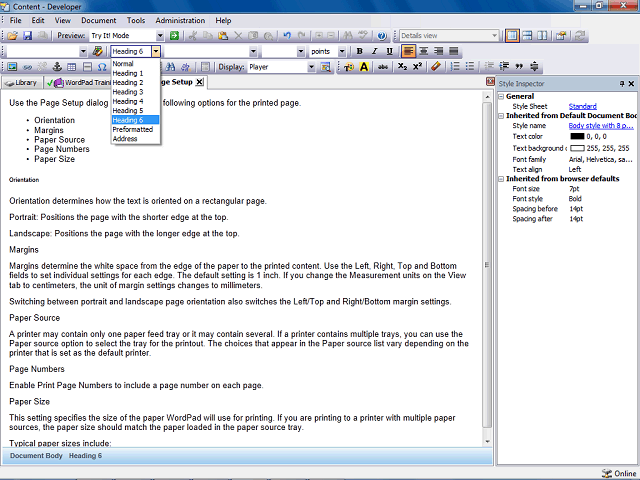The image size is (640, 480).
Task: Click the paste clipboard icon
Action: (x=223, y=36)
